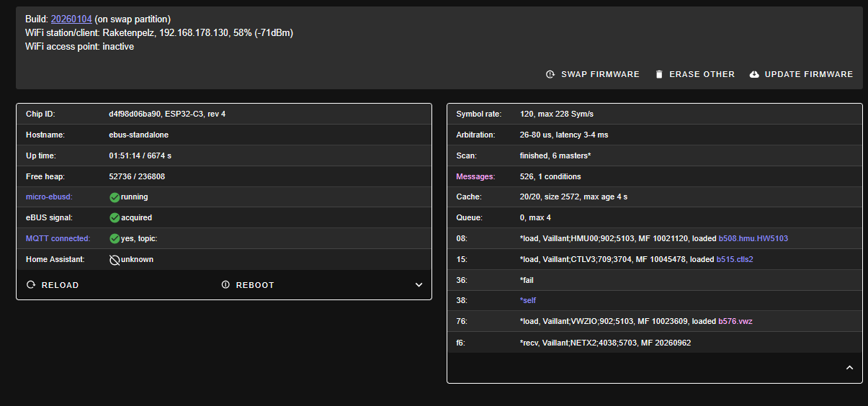Image resolution: width=868 pixels, height=406 pixels.
Task: Open b576.vwz config file link
Action: pos(735,322)
